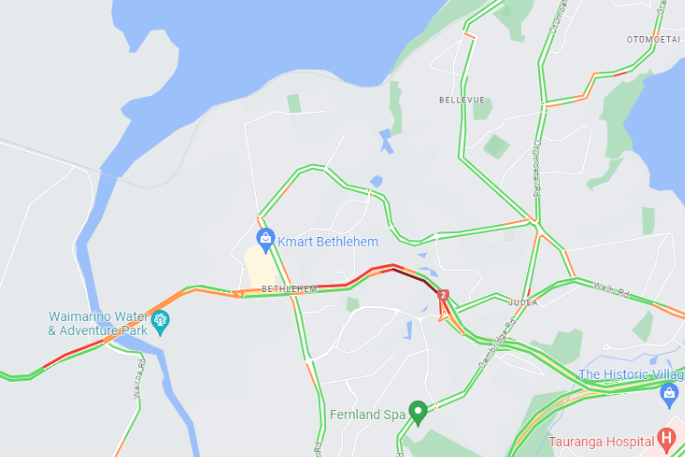Click the Waimarino Water & Adventure Park pin

point(160,322)
